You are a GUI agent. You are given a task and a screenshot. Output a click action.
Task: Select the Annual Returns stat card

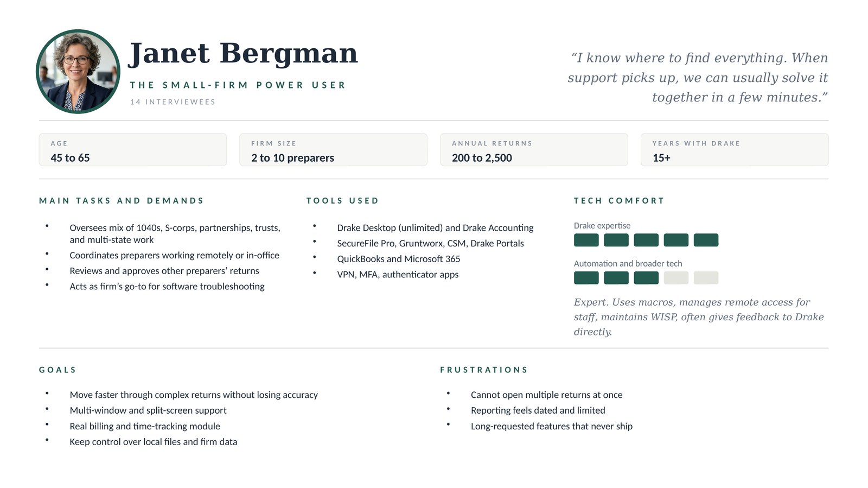(534, 150)
